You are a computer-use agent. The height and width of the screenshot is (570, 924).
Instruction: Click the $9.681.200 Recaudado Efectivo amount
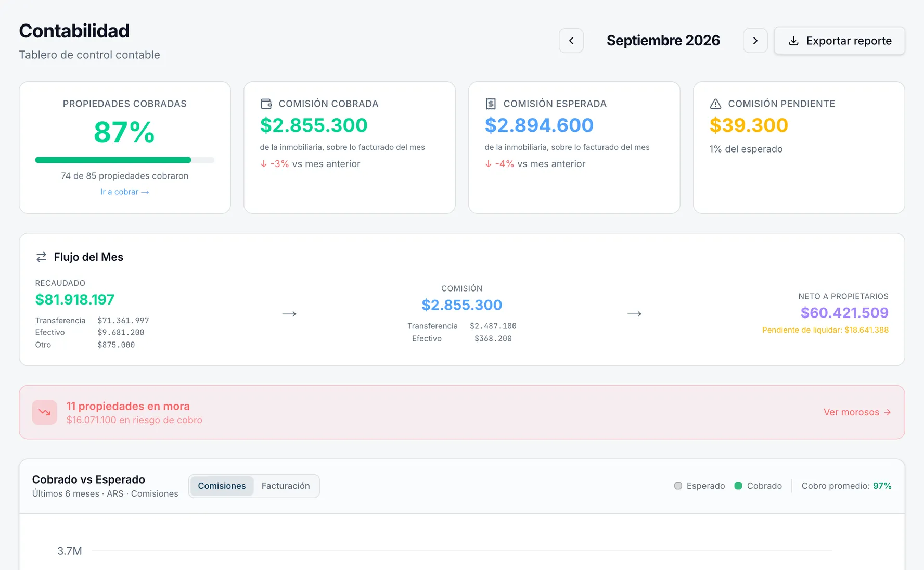click(x=121, y=332)
